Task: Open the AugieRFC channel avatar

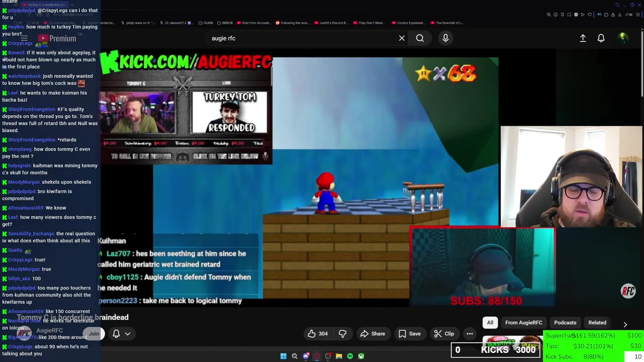Action: tap(24, 333)
